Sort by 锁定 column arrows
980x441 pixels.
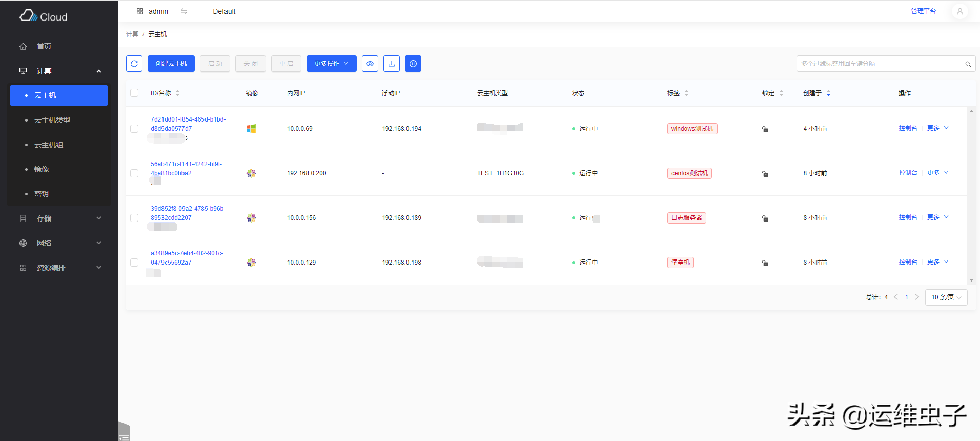(x=782, y=93)
